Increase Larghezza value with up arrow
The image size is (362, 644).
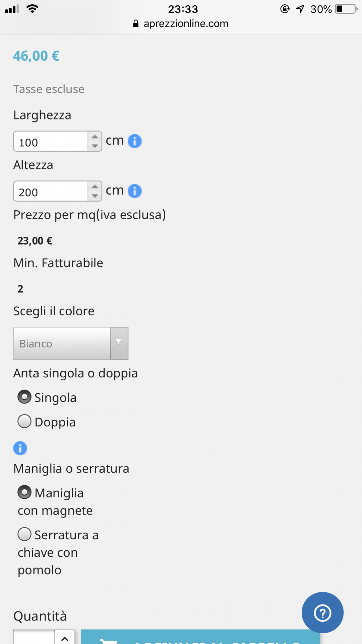(x=95, y=137)
